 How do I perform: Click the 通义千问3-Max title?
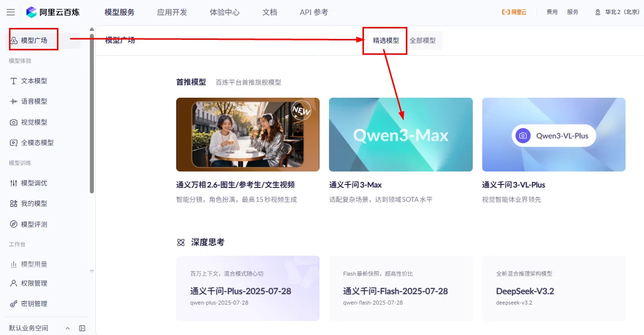pyautogui.click(x=355, y=185)
